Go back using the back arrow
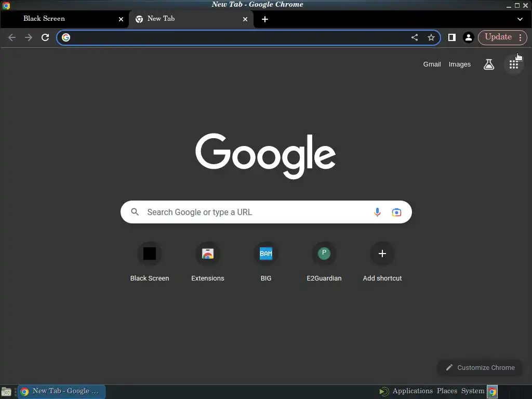 pos(11,37)
